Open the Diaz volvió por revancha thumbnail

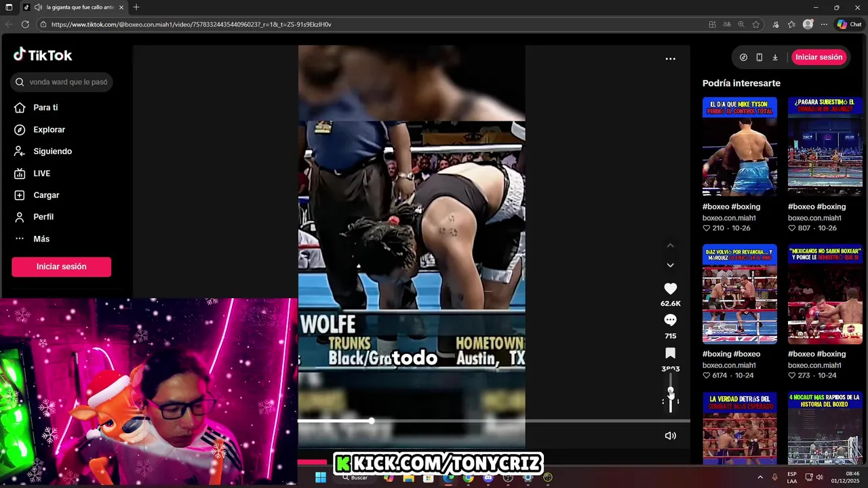tap(740, 294)
